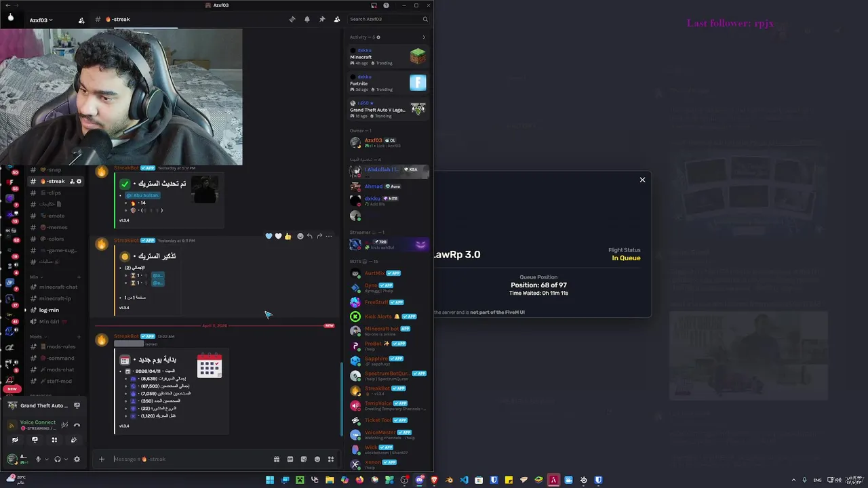Switch to the -clips channel
This screenshot has width=868, height=488.
coord(56,192)
